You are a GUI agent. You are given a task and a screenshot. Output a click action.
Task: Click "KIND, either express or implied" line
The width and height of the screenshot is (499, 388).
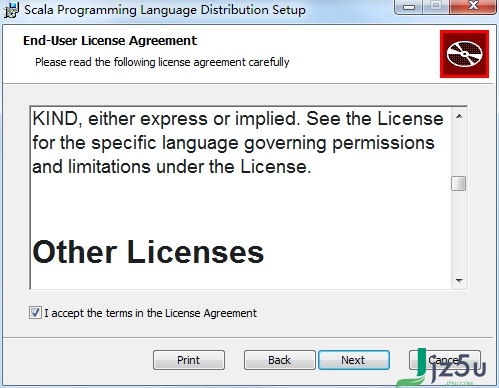tap(238, 119)
